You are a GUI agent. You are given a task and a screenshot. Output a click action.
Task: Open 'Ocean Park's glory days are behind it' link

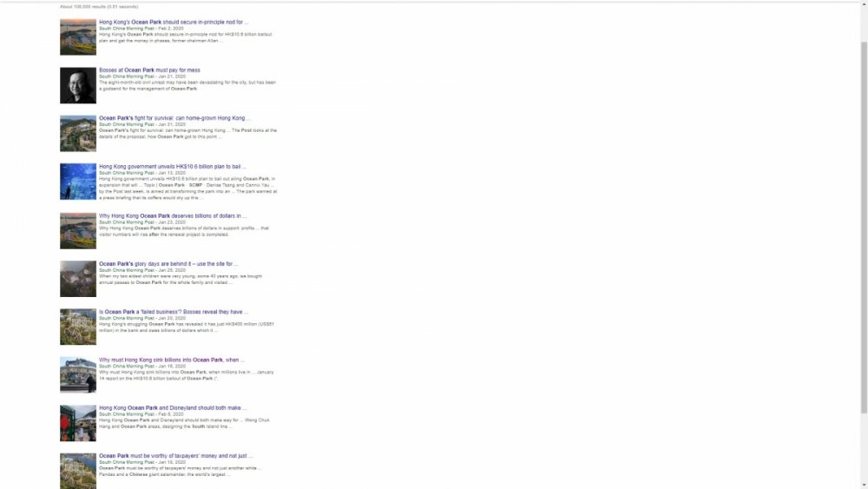tap(168, 263)
